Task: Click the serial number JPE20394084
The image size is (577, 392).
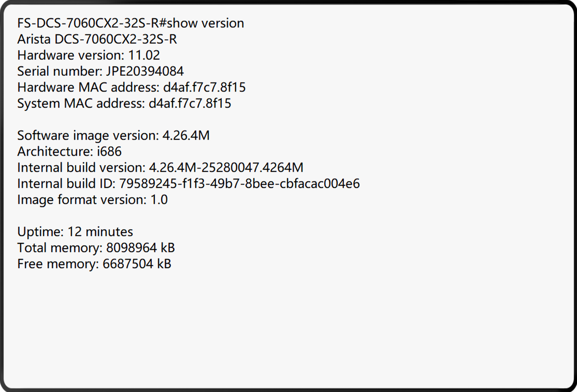Action: click(x=145, y=71)
